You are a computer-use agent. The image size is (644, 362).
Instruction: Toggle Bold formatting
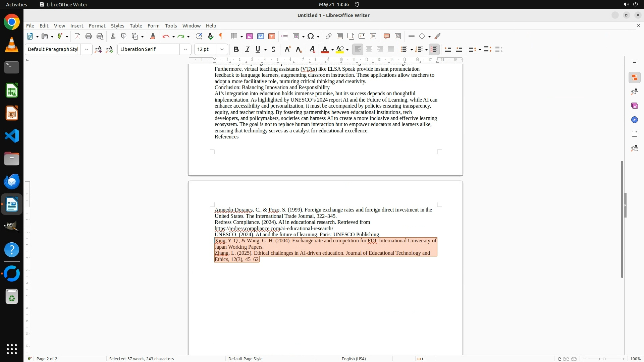pyautogui.click(x=236, y=49)
